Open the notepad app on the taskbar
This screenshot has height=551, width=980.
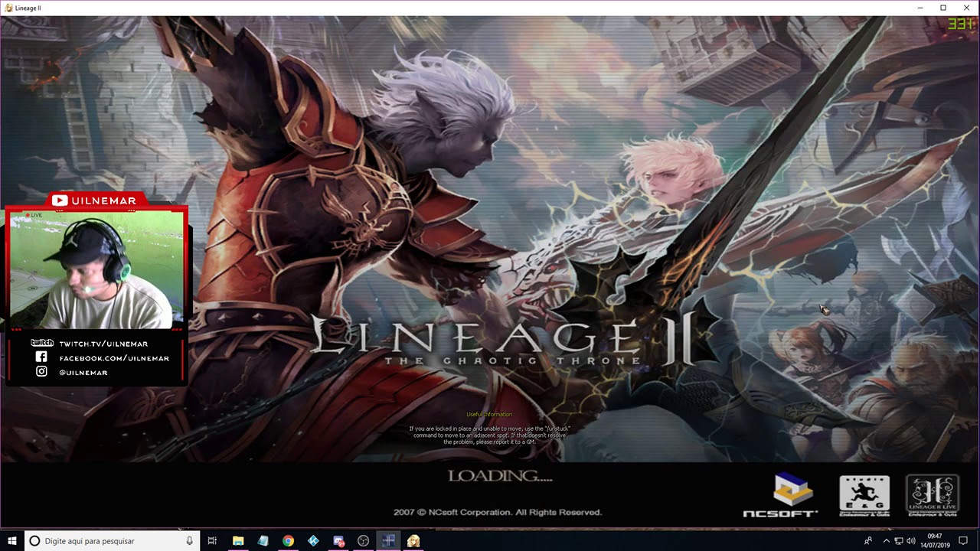(x=263, y=540)
